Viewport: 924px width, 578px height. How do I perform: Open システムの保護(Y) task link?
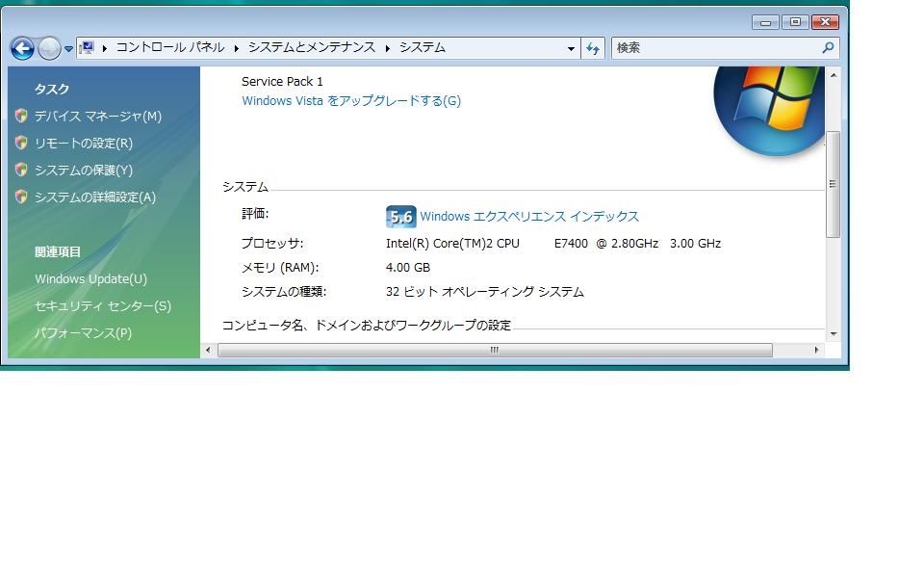tap(84, 171)
